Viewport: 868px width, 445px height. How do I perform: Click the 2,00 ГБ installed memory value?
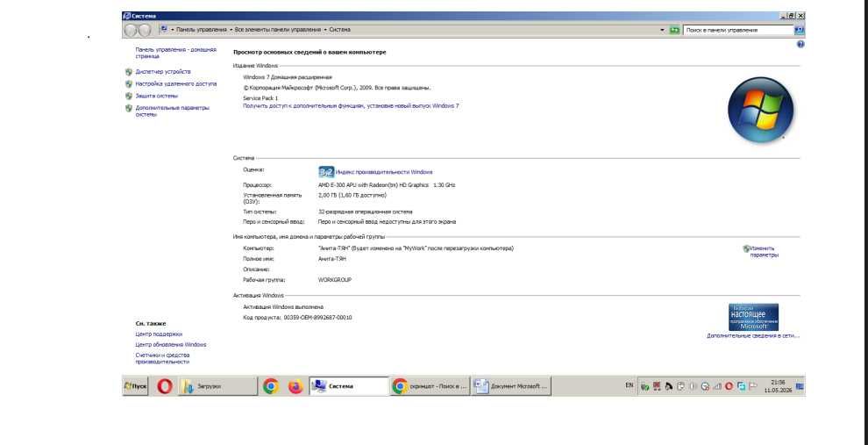352,196
